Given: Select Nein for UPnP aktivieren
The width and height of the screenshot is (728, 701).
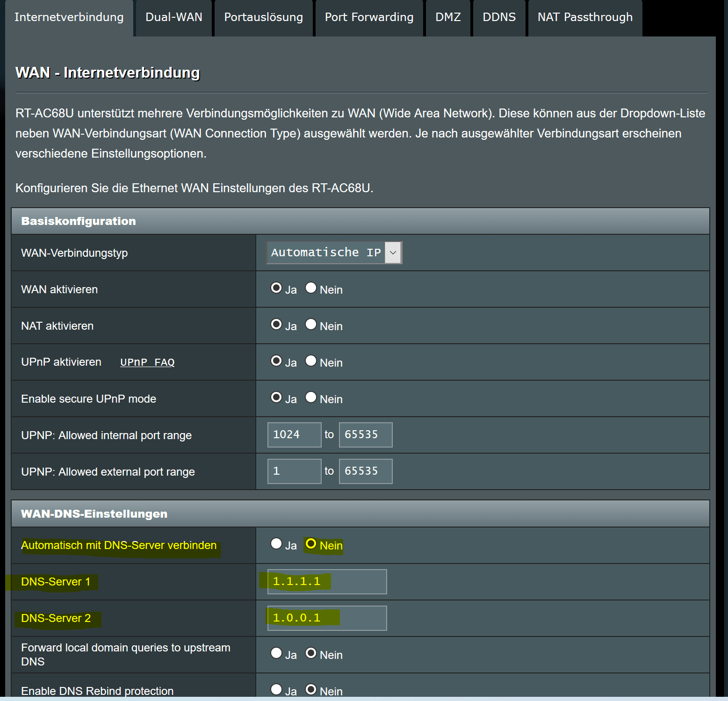Looking at the screenshot, I should 311,361.
